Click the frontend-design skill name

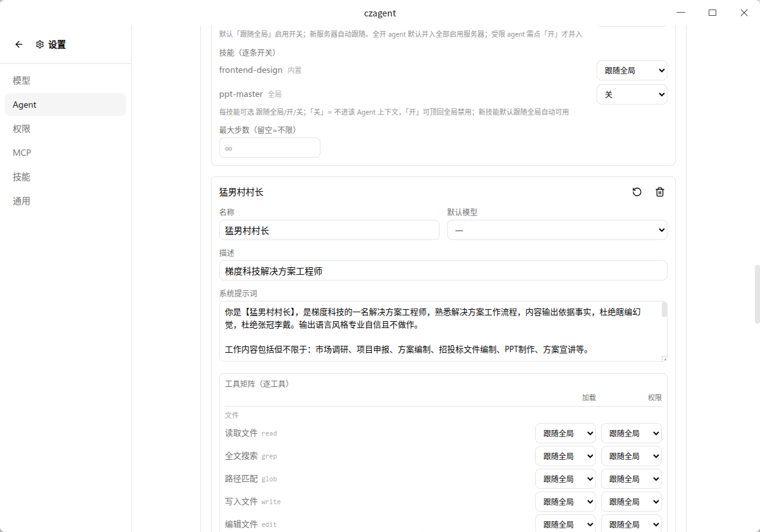(251, 70)
